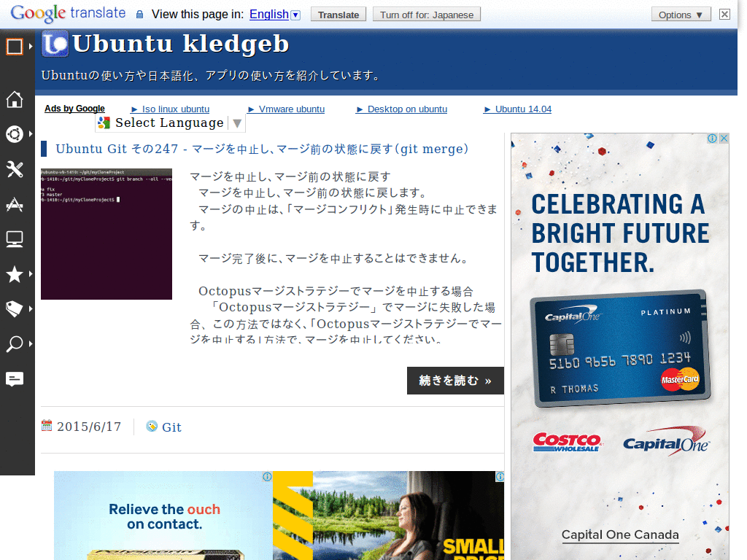This screenshot has height=560, width=747.
Task: Click the article screenshot thumbnail
Action: [106, 233]
